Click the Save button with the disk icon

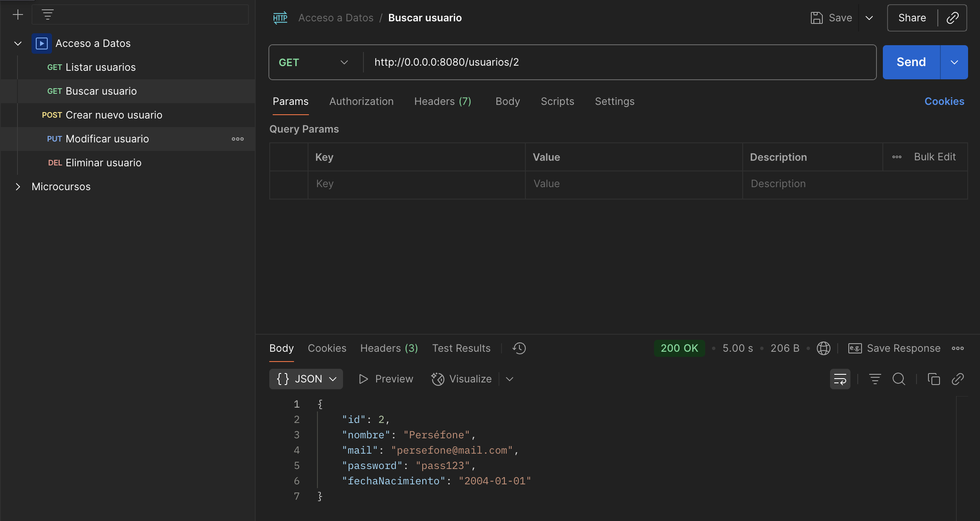(x=831, y=18)
